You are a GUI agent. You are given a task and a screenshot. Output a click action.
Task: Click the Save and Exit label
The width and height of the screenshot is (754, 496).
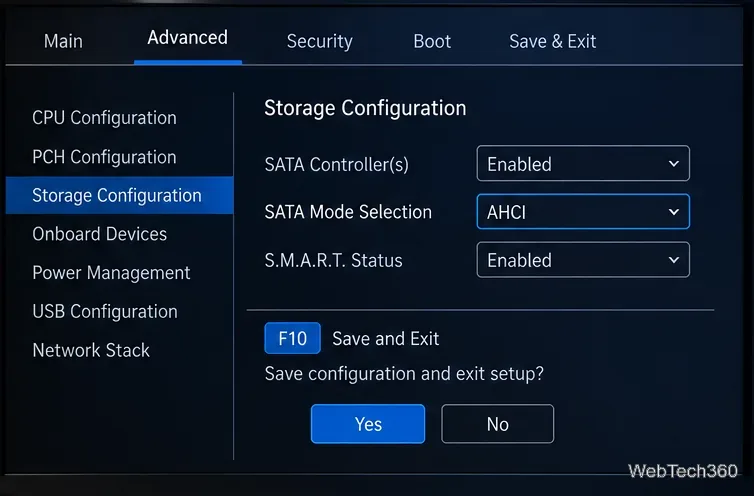pos(386,339)
